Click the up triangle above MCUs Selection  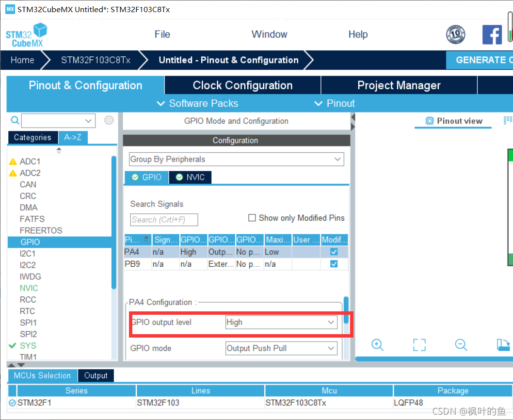click(x=12, y=365)
